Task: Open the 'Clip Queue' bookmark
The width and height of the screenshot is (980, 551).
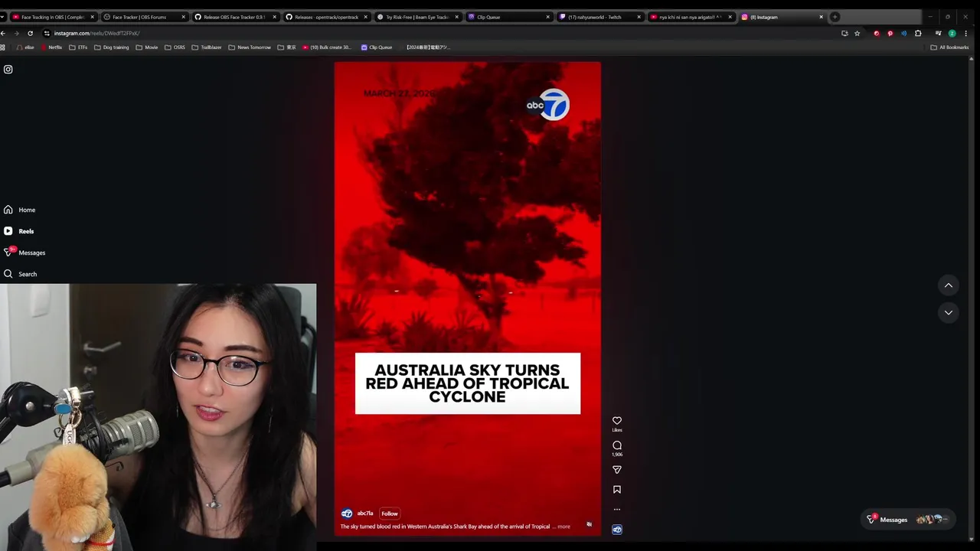Action: click(377, 47)
